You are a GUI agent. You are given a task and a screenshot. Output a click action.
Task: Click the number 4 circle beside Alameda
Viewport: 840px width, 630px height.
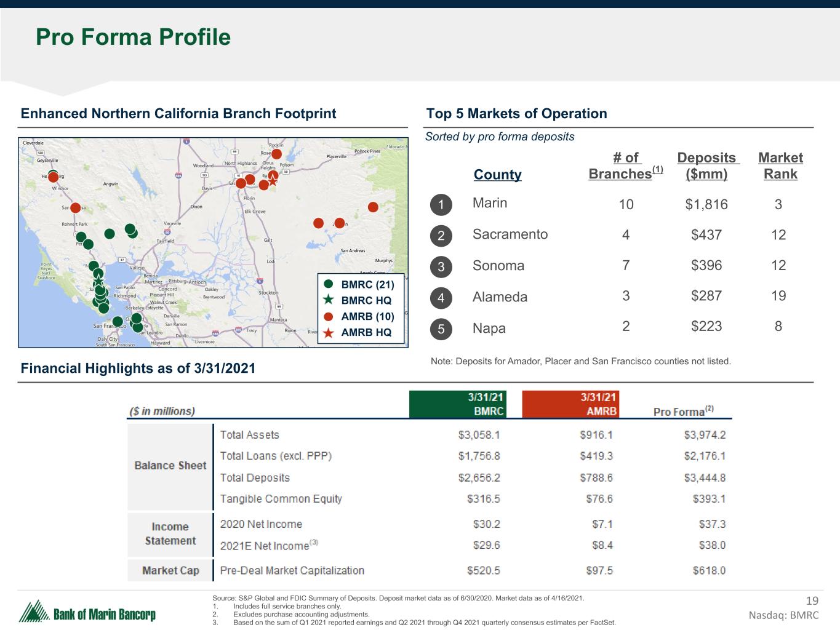(441, 298)
